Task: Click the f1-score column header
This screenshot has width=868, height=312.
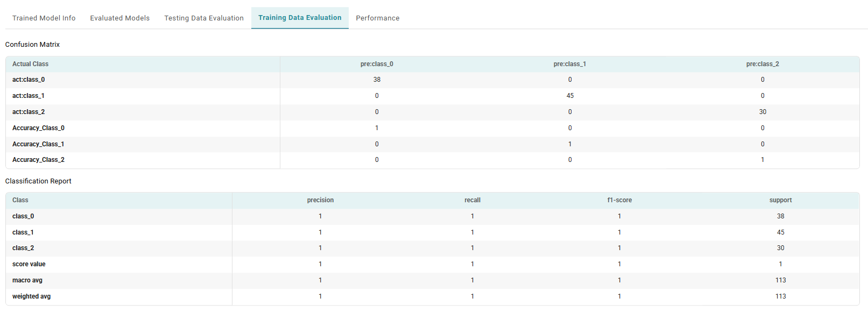Action: coord(619,200)
